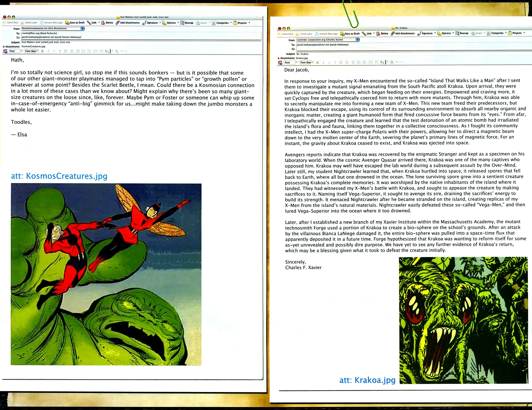Click Send Later in the Size Matters window
The width and height of the screenshot is (532, 410).
click(29, 23)
